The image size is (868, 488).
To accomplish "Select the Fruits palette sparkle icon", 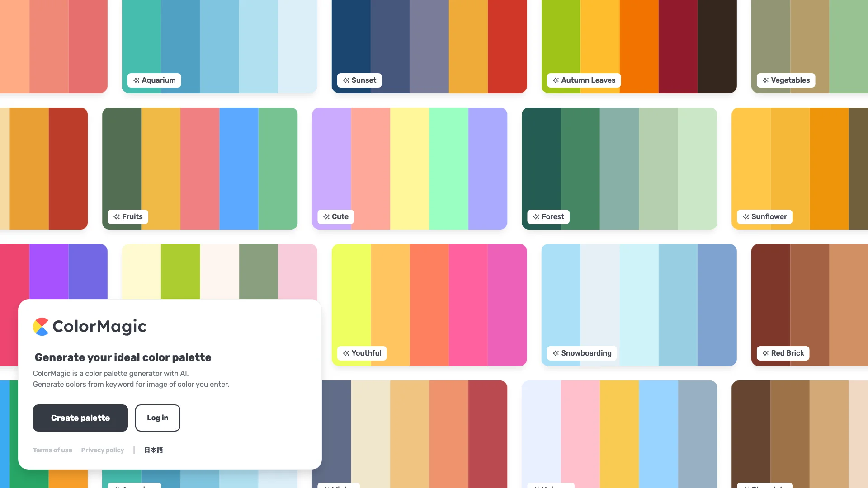I will point(117,216).
